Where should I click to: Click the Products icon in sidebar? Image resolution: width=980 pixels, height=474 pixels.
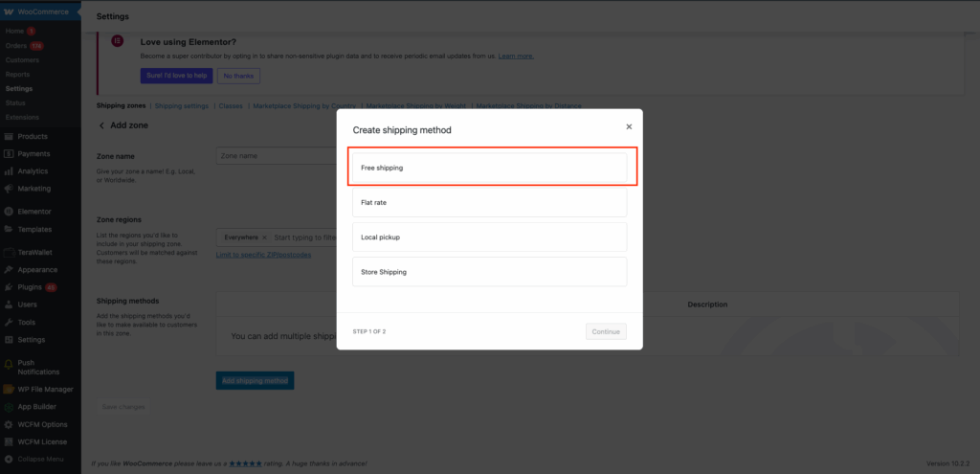[9, 136]
